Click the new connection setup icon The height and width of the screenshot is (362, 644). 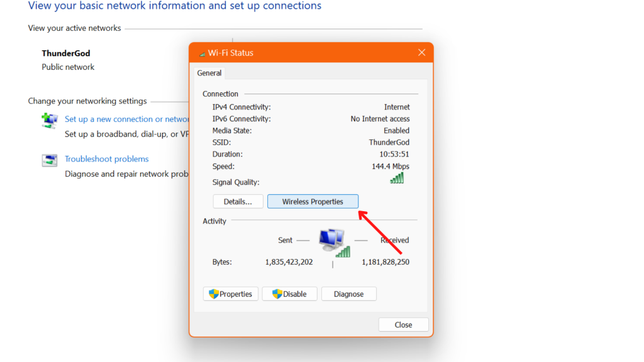pyautogui.click(x=49, y=121)
